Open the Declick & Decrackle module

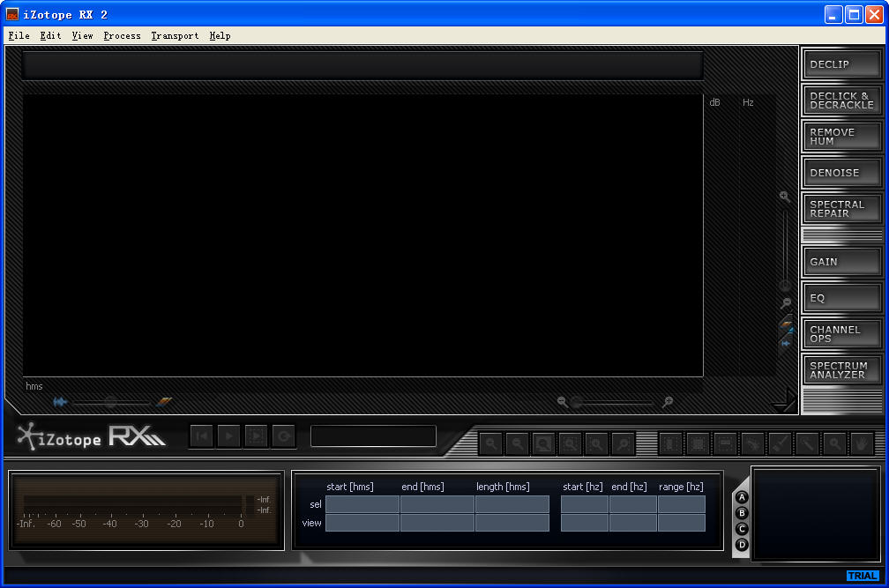pos(842,100)
